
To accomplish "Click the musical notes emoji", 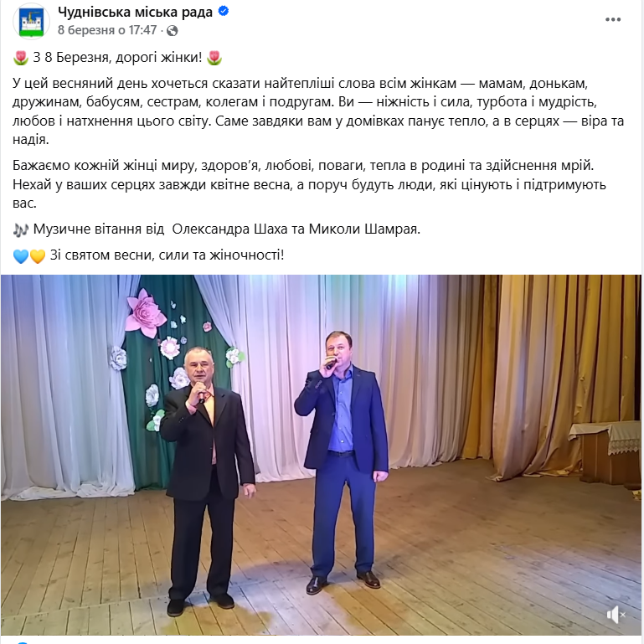I will [21, 229].
